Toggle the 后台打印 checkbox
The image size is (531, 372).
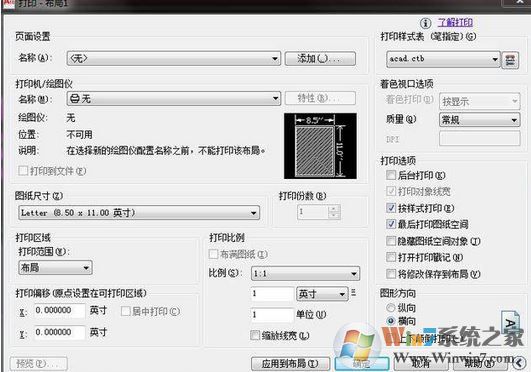pos(391,175)
